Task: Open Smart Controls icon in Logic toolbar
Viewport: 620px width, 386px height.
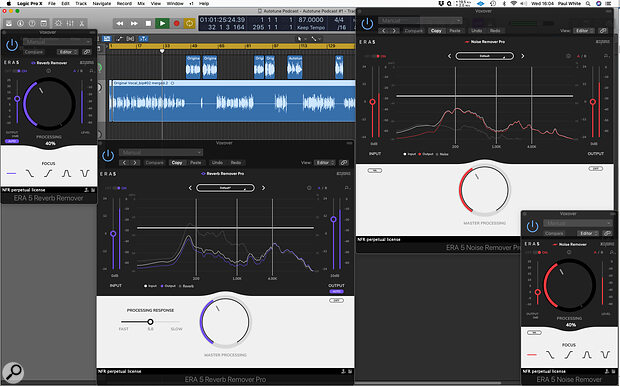Action: tap(58, 23)
